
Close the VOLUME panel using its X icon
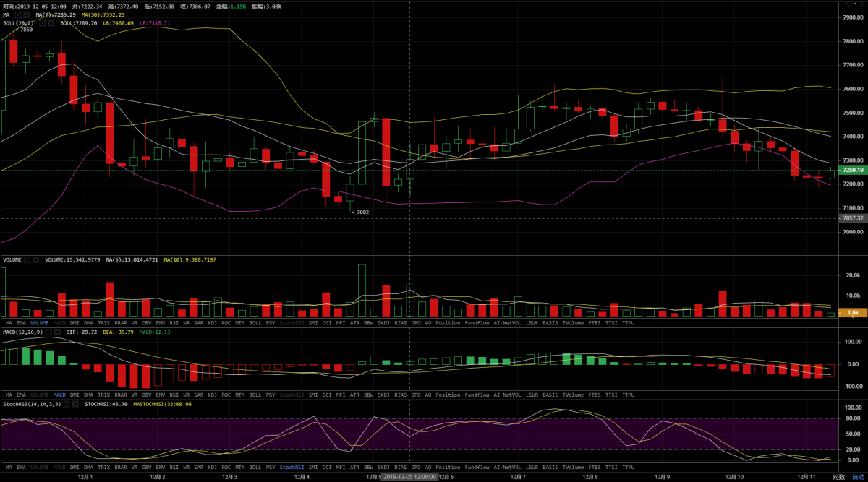point(36,259)
